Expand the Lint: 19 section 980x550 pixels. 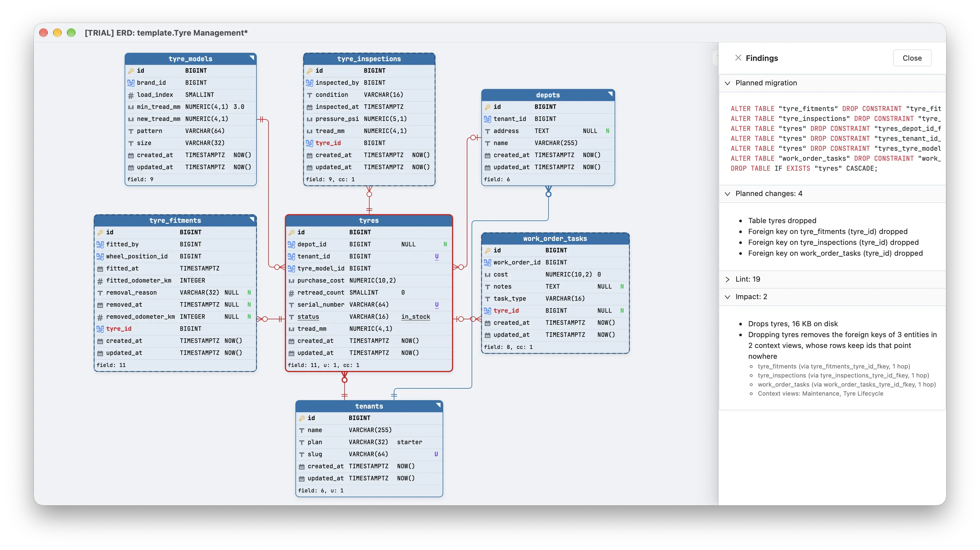(x=727, y=279)
